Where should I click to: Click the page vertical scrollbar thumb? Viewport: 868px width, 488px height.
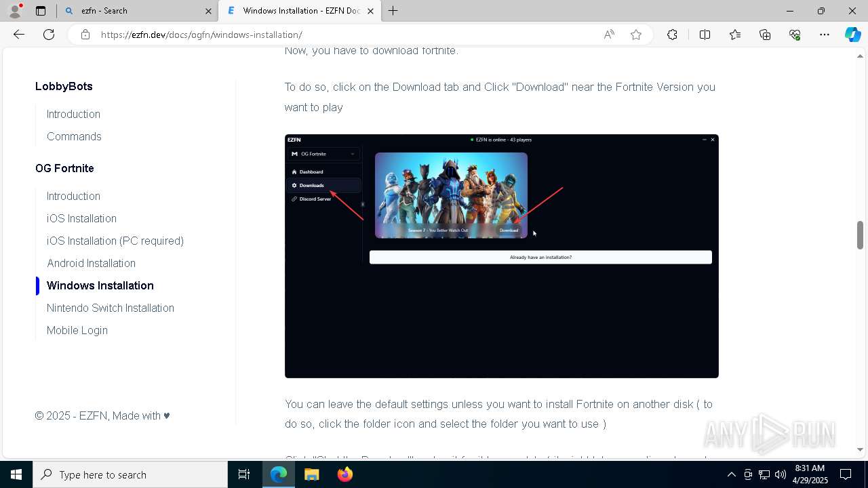[860, 235]
